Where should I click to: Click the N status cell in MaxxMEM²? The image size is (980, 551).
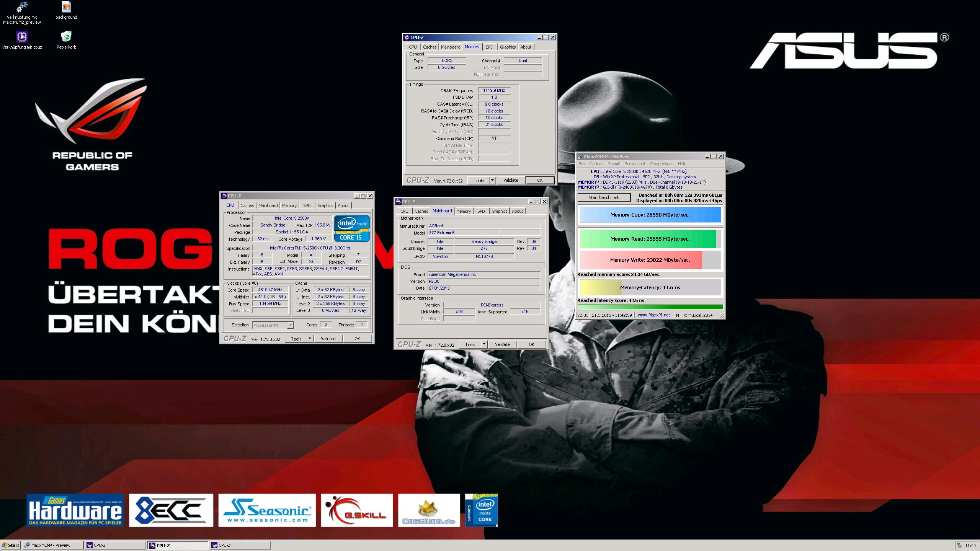(677, 315)
